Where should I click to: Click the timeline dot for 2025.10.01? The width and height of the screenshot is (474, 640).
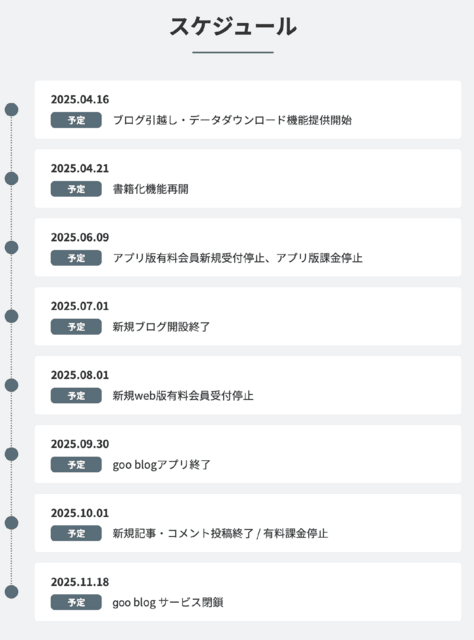tap(11, 523)
